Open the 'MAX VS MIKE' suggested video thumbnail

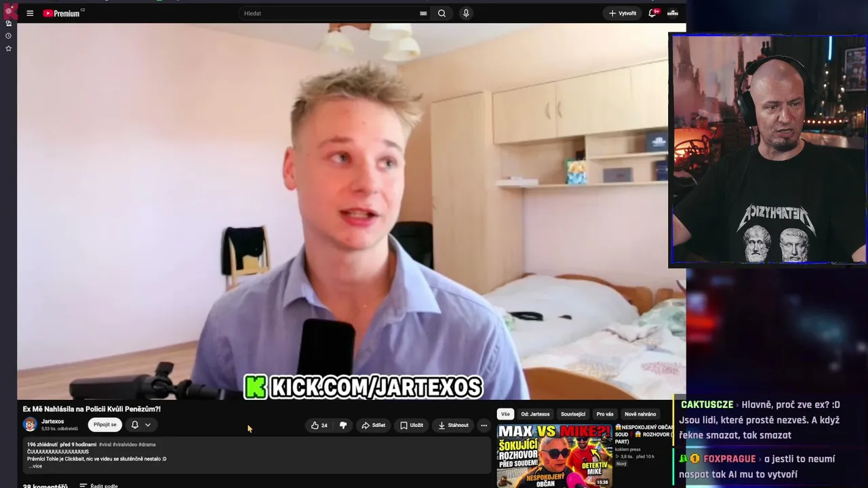pos(554,456)
